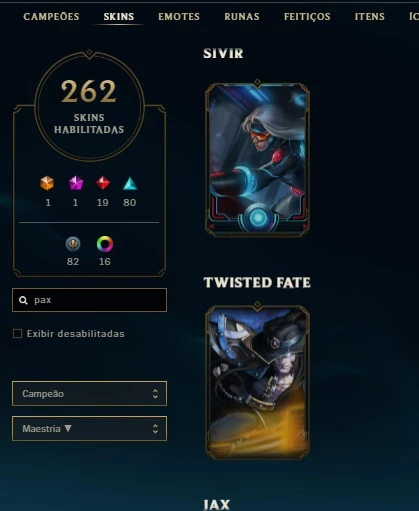Select the PAX Sivir skin card
Image resolution: width=419 pixels, height=511 pixels.
point(257,159)
